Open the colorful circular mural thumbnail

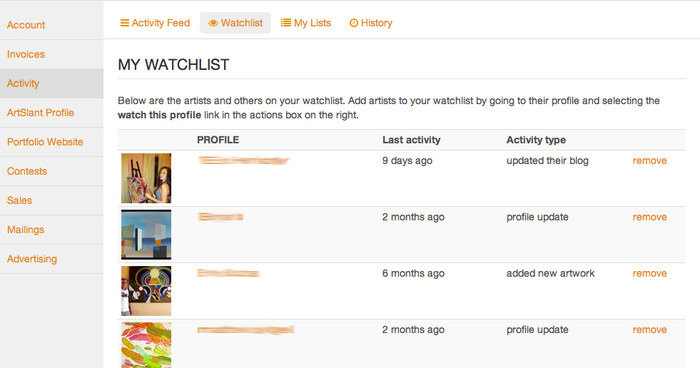pos(146,291)
